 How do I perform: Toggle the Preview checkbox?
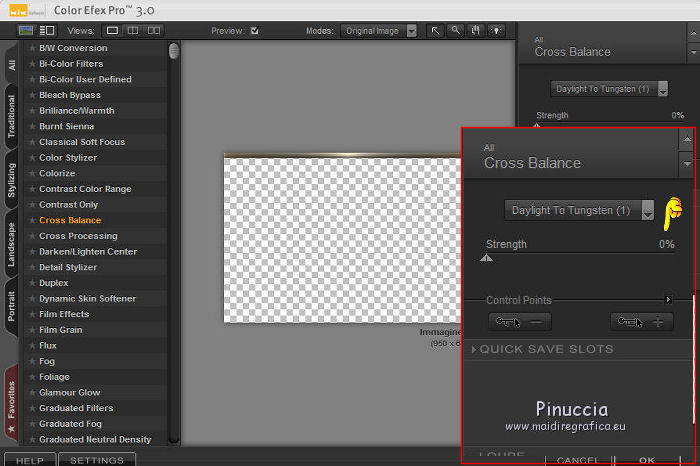[254, 30]
